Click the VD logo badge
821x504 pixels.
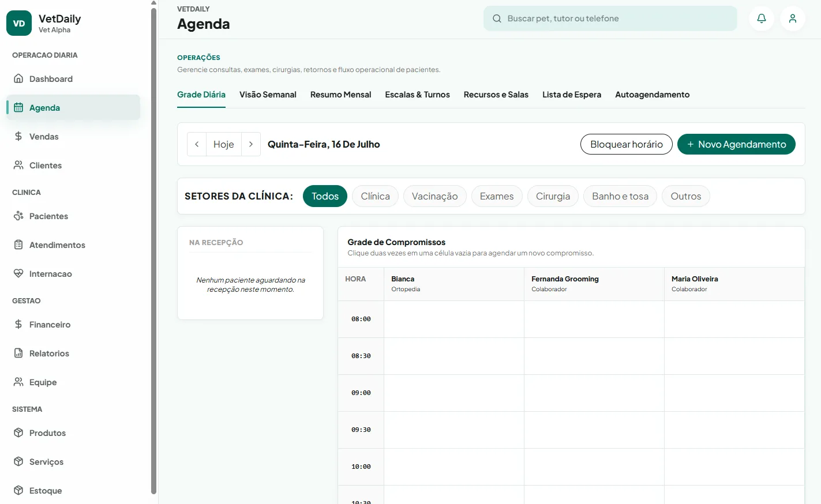coord(19,23)
